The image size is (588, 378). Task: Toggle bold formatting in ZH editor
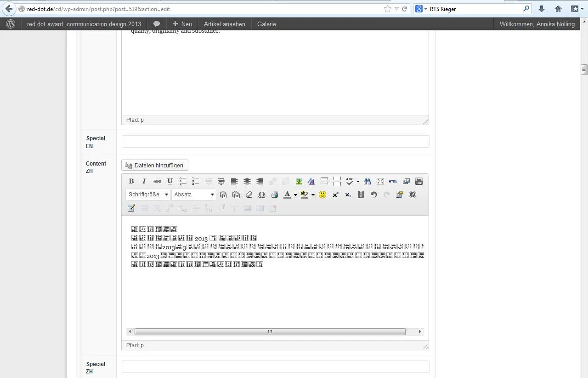[131, 181]
